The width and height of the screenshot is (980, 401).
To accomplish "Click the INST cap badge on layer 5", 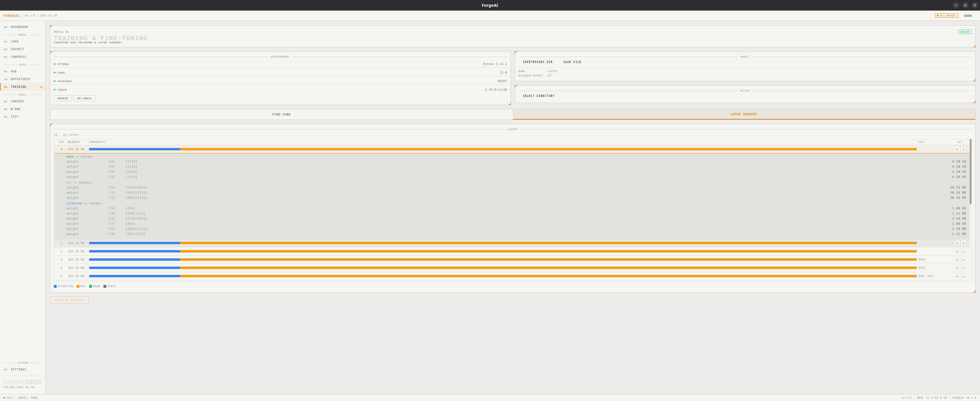I will point(930,276).
